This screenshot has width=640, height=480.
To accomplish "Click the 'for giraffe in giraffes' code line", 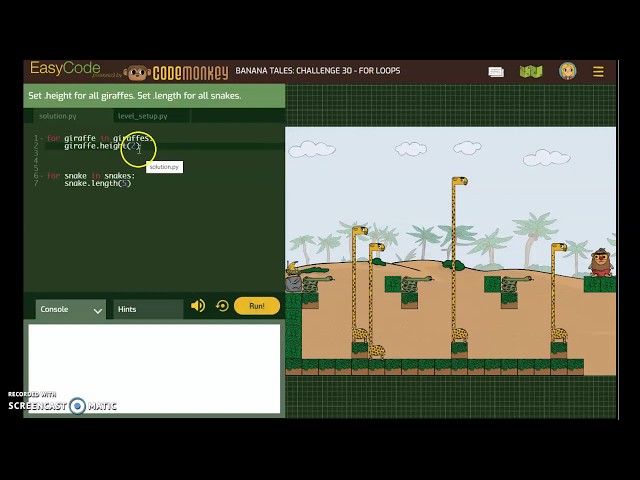I will click(x=100, y=138).
